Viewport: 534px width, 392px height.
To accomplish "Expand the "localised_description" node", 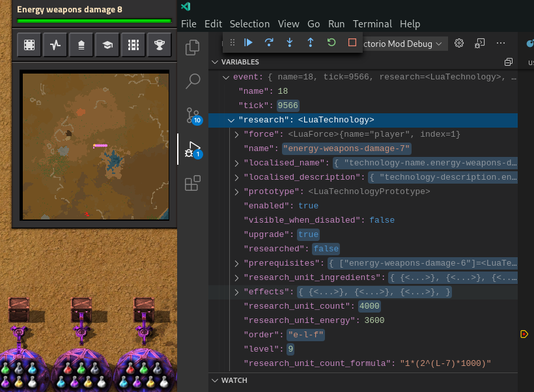I will (236, 177).
